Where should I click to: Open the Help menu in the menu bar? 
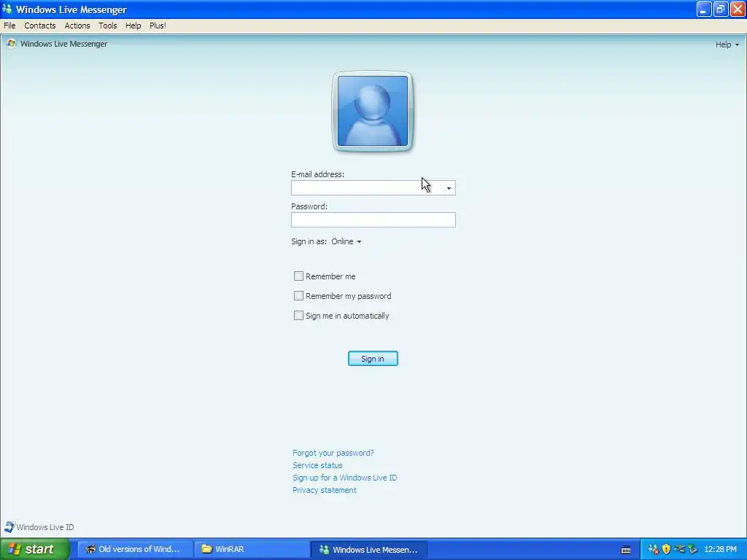click(x=133, y=26)
